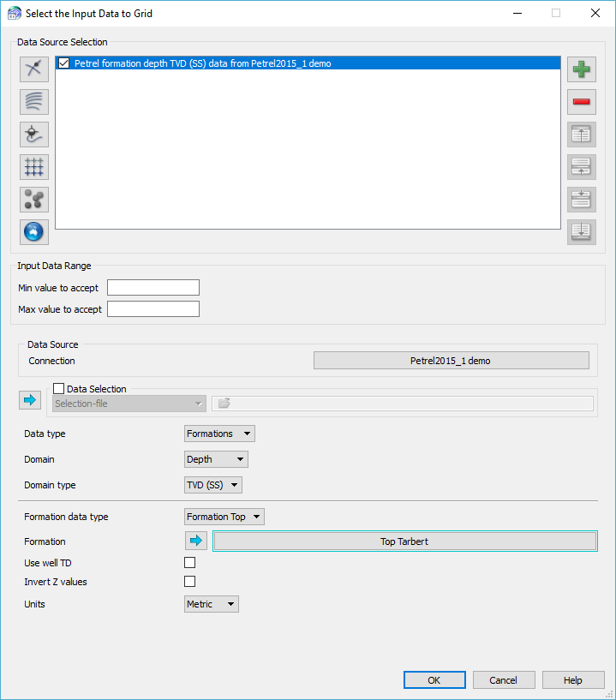Screen dimensions: 616x700
Task: Click the blue arrow beside Top Tarbert
Action: pyautogui.click(x=197, y=541)
